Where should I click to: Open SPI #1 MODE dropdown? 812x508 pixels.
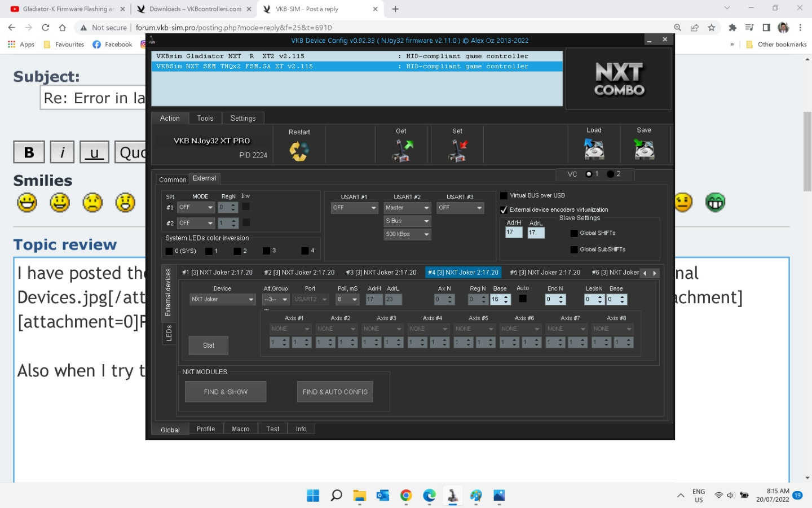(x=196, y=208)
